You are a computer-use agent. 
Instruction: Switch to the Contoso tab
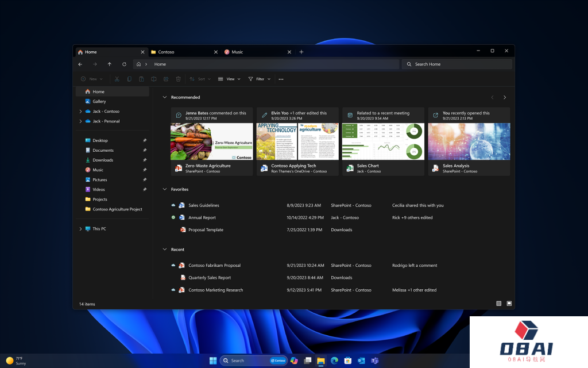(166, 52)
